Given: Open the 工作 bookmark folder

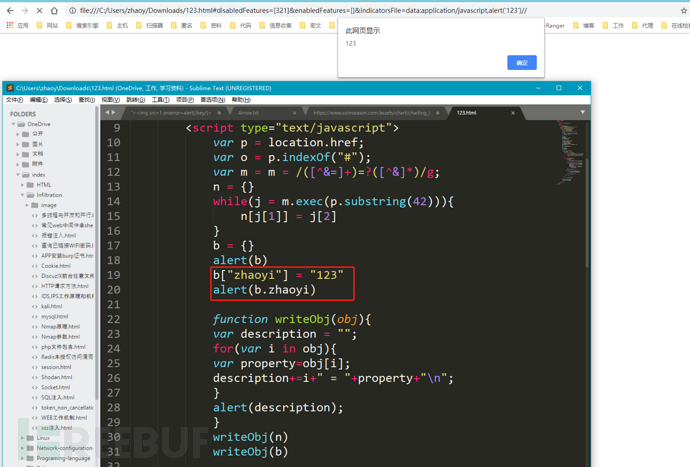Looking at the screenshot, I should pyautogui.click(x=613, y=26).
